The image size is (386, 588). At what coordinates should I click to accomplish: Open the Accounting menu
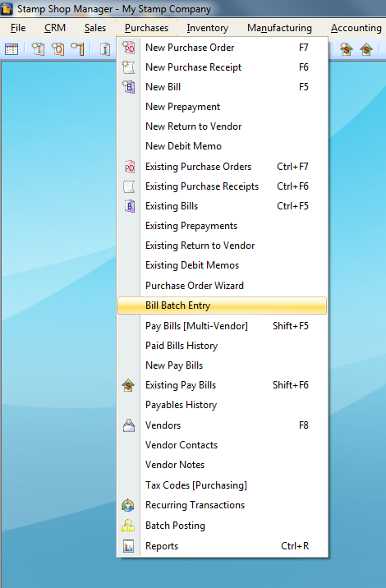tap(356, 28)
